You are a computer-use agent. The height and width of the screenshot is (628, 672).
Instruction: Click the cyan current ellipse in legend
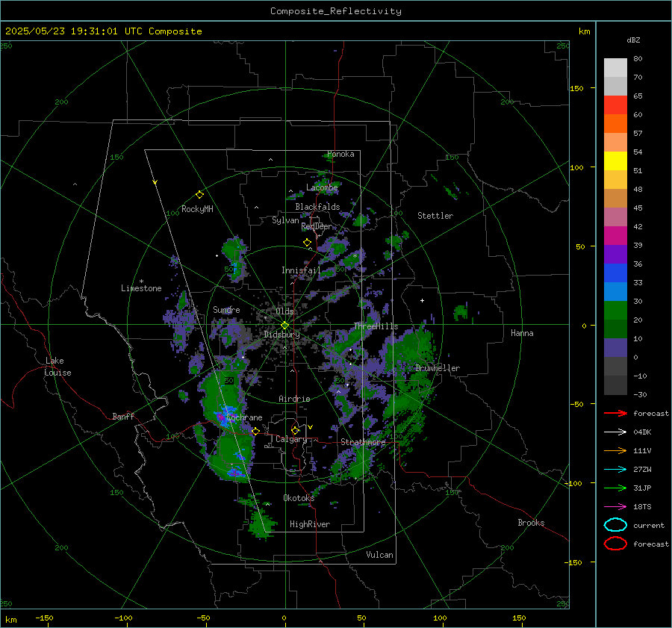(x=615, y=525)
